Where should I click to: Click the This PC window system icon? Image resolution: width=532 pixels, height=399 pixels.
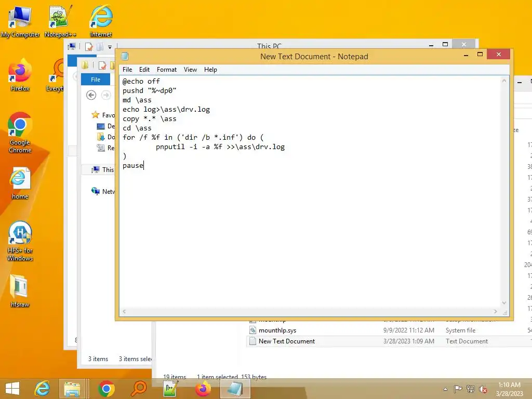click(x=72, y=46)
